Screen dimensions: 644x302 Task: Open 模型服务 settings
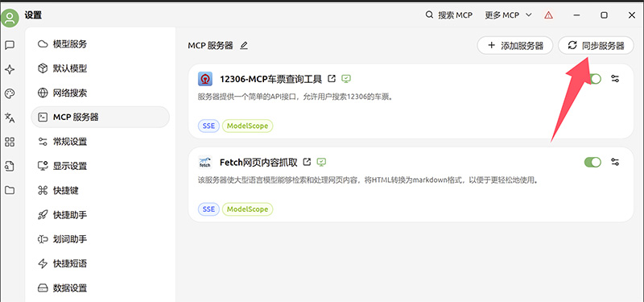click(x=100, y=44)
